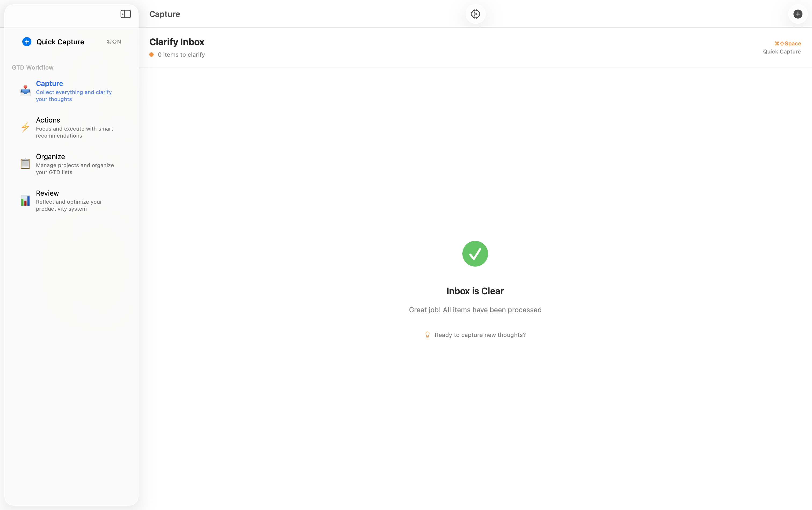Open the blue plus Quick Capture icon
812x510 pixels.
(27, 41)
